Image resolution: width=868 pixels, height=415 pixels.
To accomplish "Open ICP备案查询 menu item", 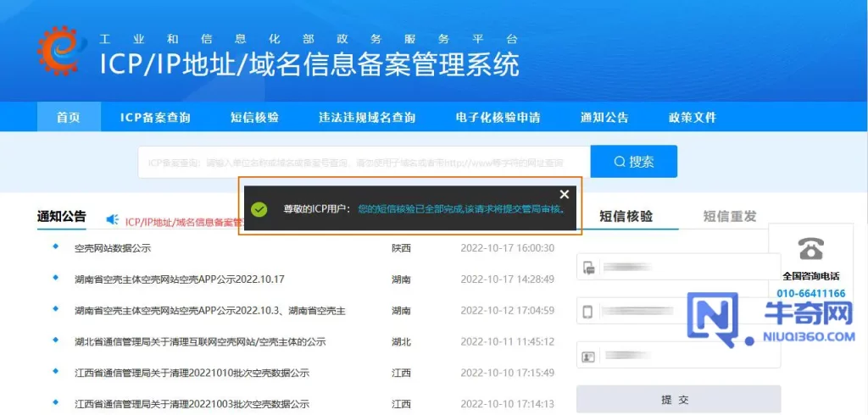I will click(155, 118).
